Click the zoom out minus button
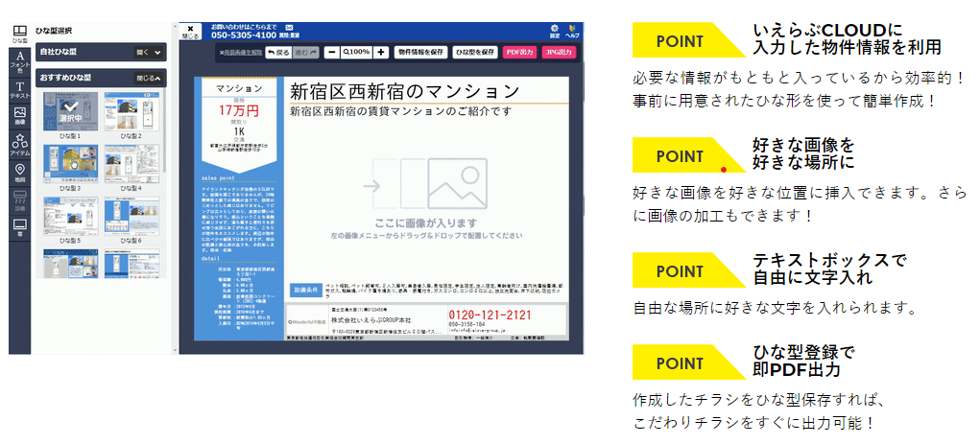Viewport: 980px width, 444px height. point(331,52)
